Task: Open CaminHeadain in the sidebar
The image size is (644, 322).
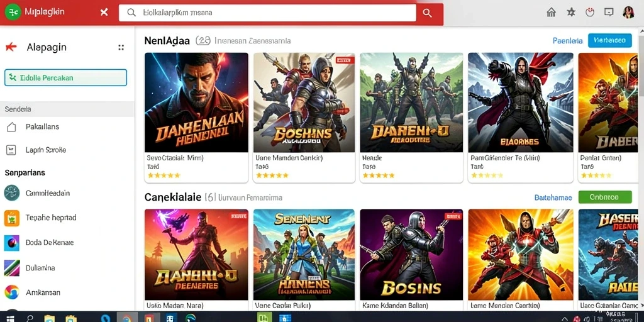Action: click(48, 193)
